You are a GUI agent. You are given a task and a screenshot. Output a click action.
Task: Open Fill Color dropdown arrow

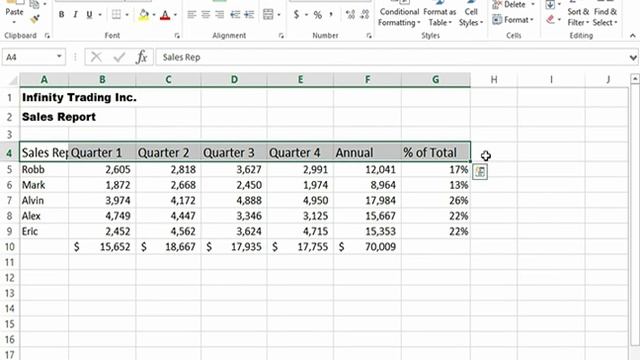tap(154, 15)
